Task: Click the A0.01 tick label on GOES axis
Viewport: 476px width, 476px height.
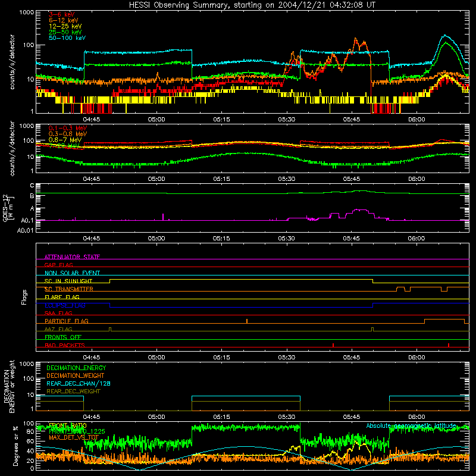Action: [x=25, y=230]
